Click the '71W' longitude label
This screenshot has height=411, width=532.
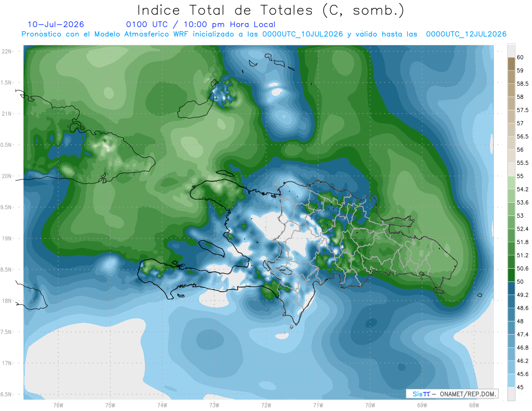coord(318,405)
